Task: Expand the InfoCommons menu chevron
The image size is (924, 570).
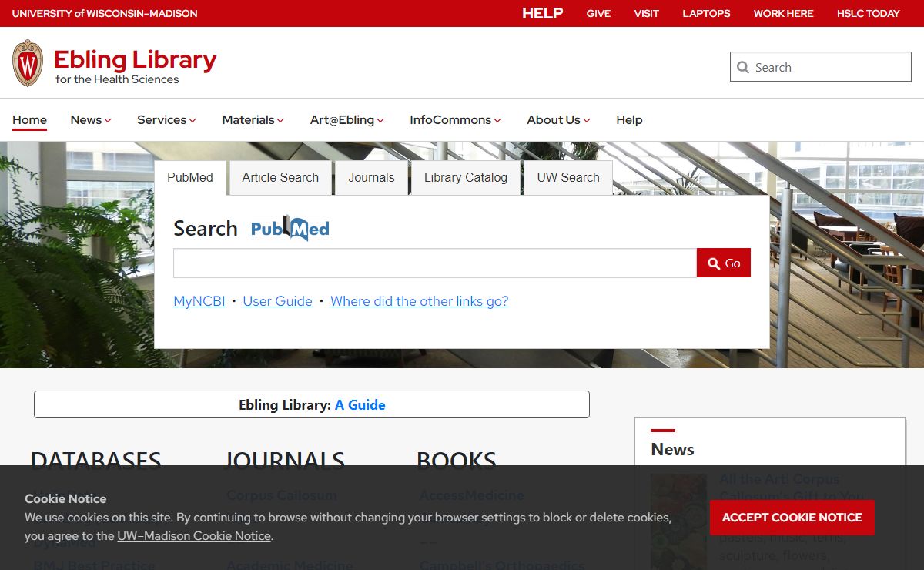Action: [x=497, y=121]
